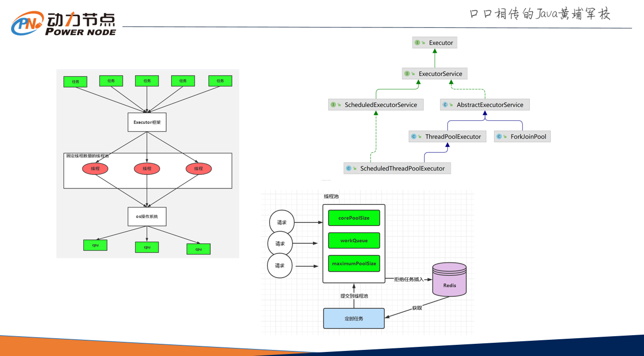Click the class icon beside ScheduledThreadPoolExecutor

pyautogui.click(x=348, y=168)
